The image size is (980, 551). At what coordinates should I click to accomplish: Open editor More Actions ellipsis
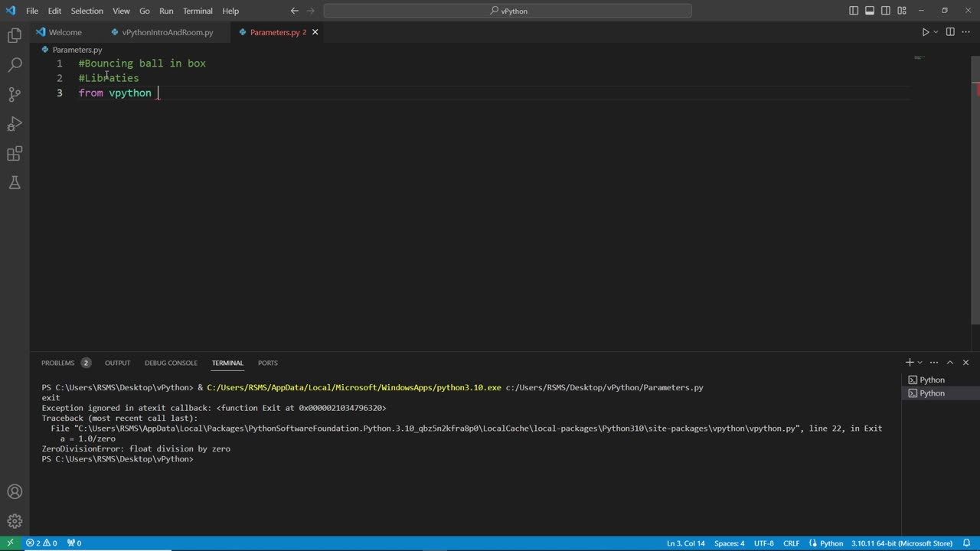[x=966, y=32]
